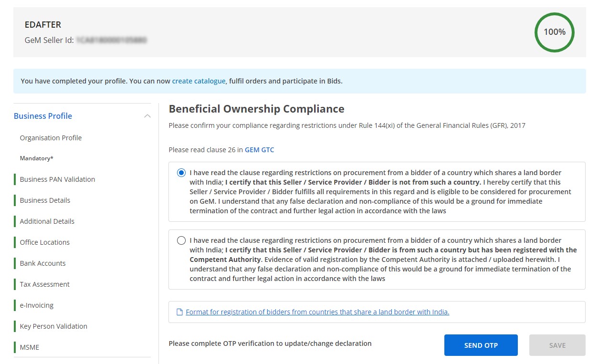This screenshot has height=364, width=609.
Task: Open format for registration of bidders link
Action: coord(317,312)
